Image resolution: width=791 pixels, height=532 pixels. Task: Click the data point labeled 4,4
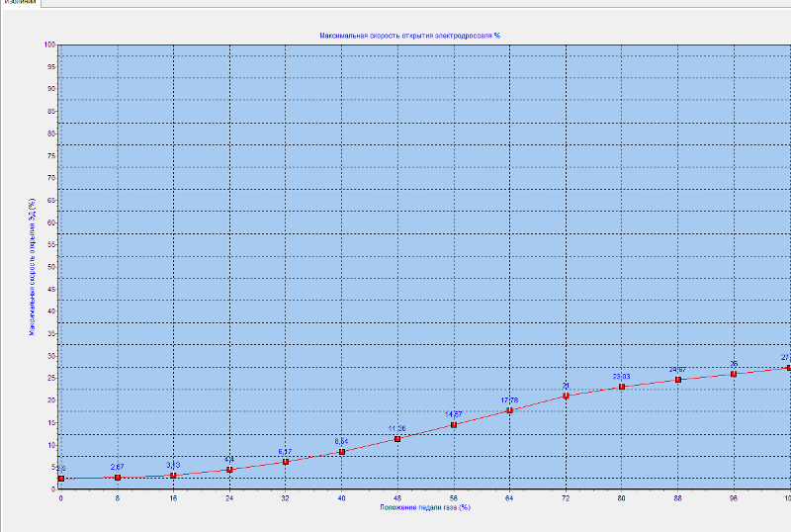click(229, 470)
